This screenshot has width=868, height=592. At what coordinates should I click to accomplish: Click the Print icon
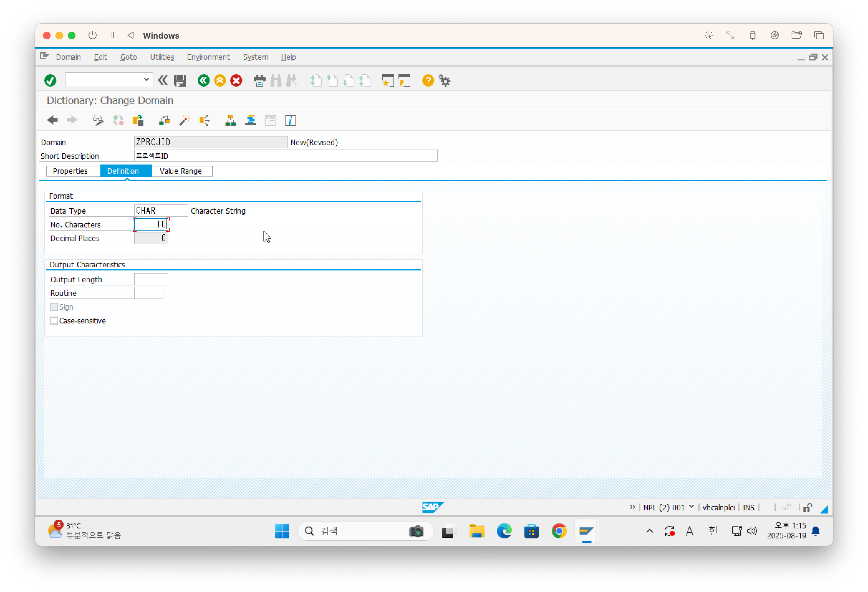point(259,80)
